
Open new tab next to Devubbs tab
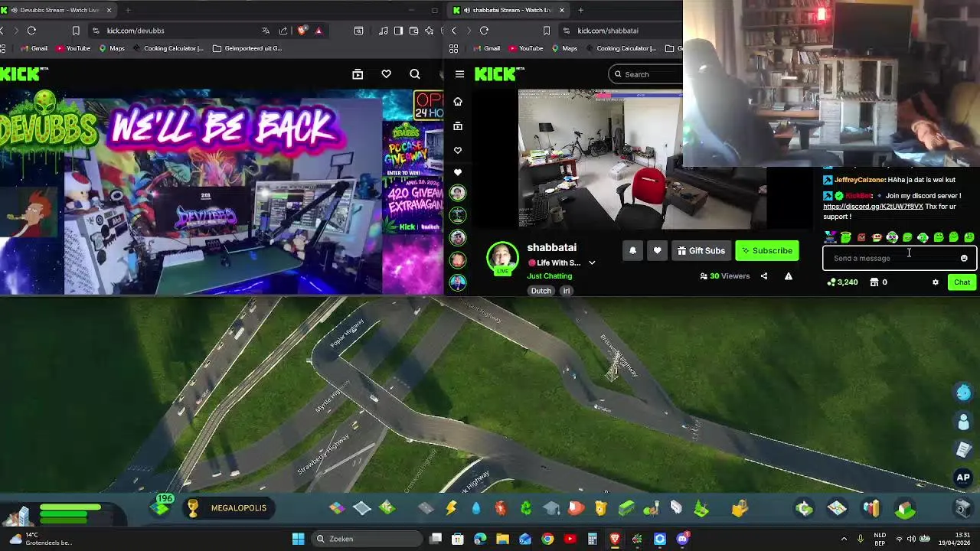click(x=128, y=10)
